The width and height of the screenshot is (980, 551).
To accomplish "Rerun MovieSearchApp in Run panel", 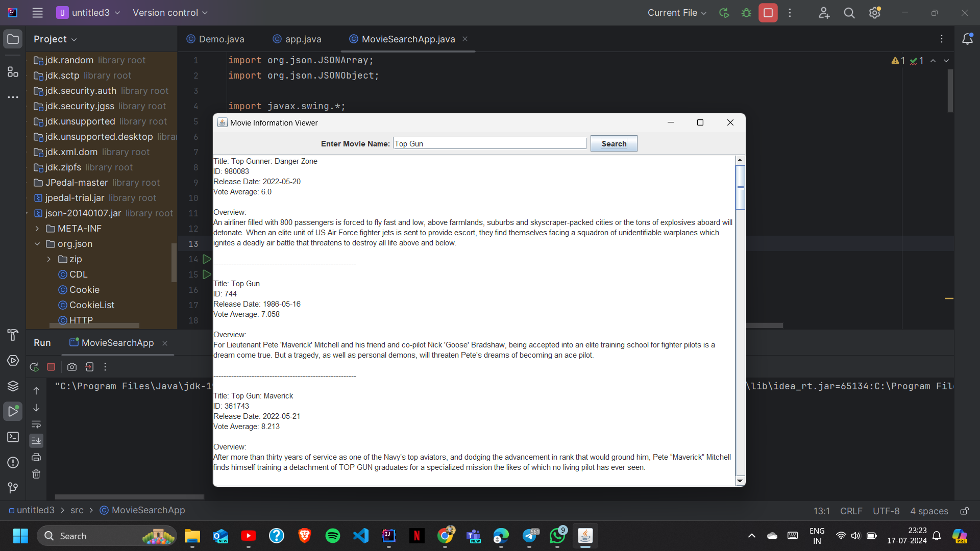I will pyautogui.click(x=34, y=367).
